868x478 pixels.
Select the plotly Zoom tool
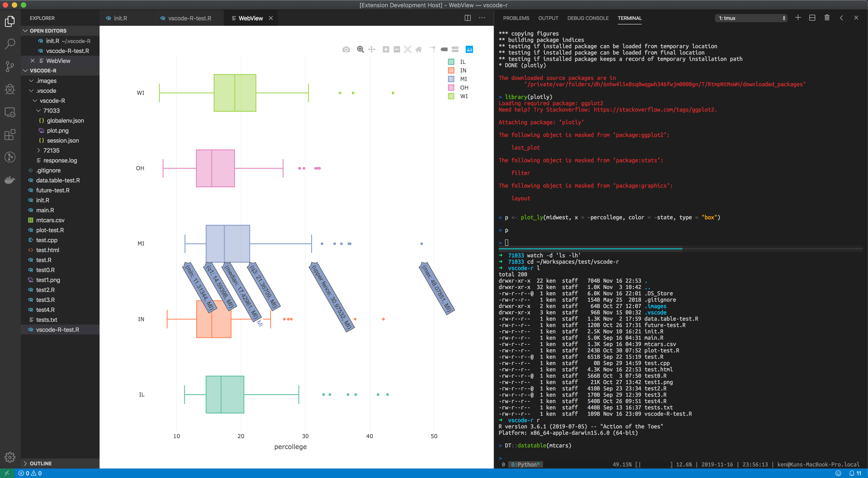[x=360, y=49]
